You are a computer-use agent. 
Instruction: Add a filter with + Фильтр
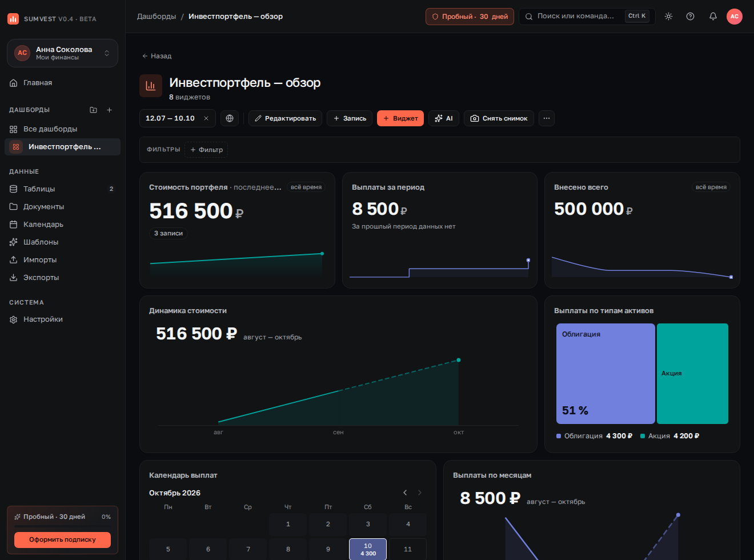206,150
